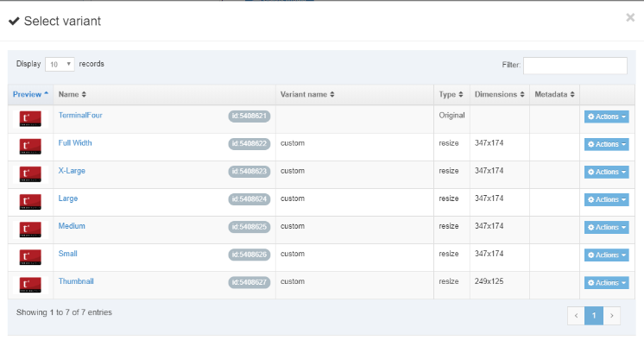
Task: Go to previous page of results
Action: click(x=576, y=316)
